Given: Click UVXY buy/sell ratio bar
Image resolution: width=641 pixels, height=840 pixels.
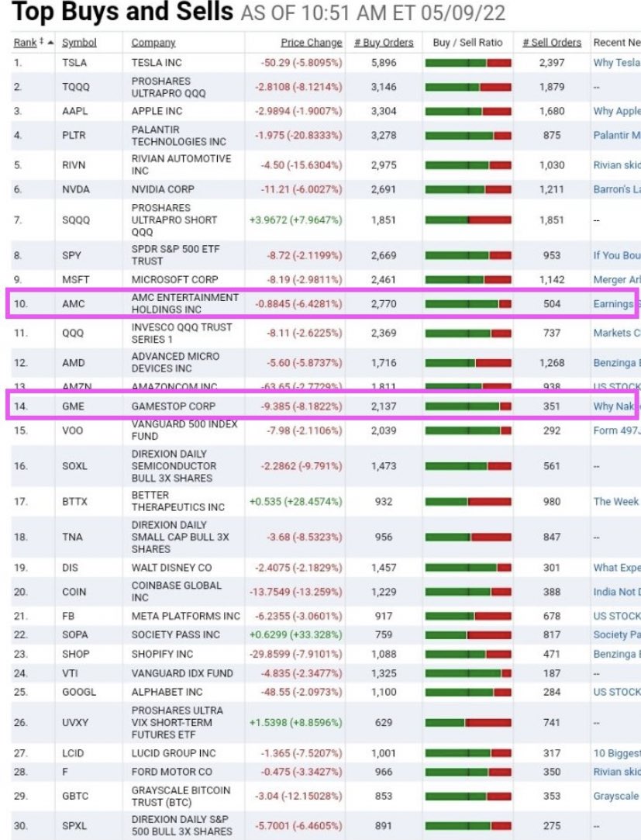Looking at the screenshot, I should click(468, 723).
